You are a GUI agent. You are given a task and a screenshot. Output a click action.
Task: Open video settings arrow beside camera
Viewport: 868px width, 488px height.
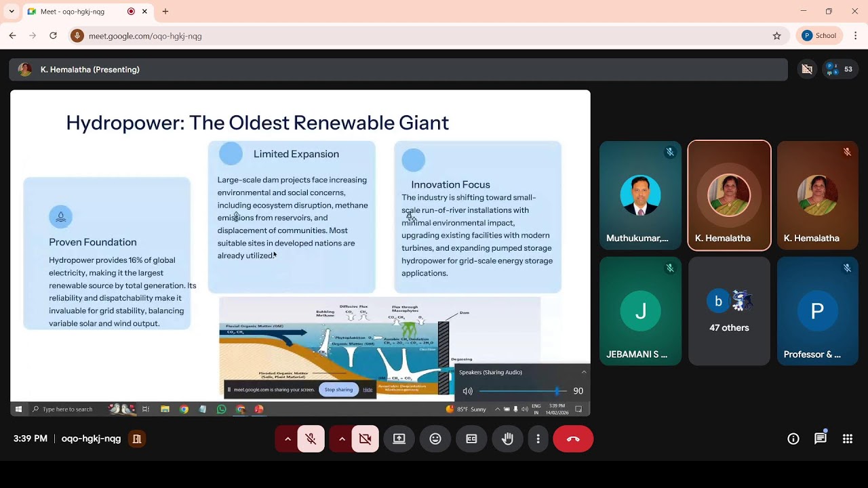click(342, 439)
